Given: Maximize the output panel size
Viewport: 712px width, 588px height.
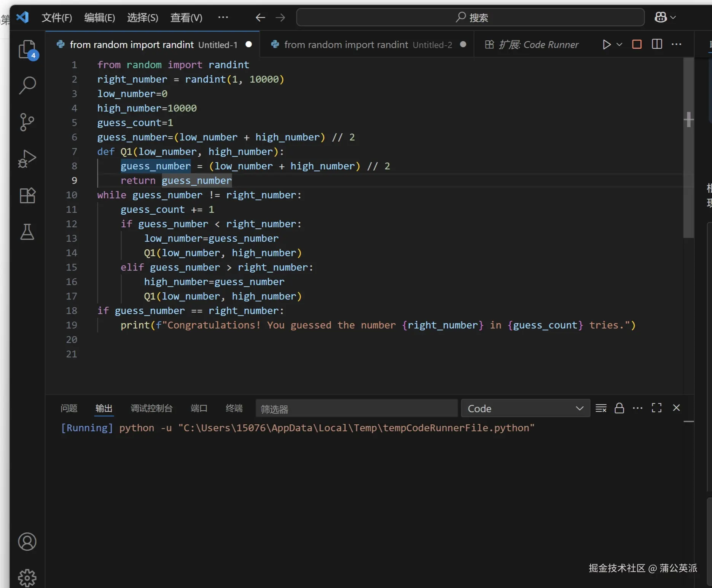Looking at the screenshot, I should tap(656, 408).
